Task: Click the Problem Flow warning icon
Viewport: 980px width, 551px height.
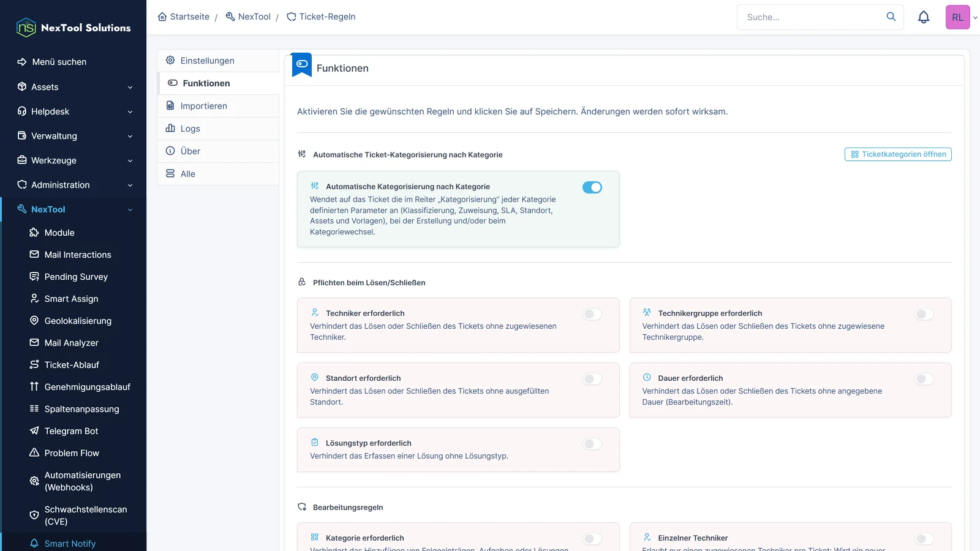Action: coord(34,452)
